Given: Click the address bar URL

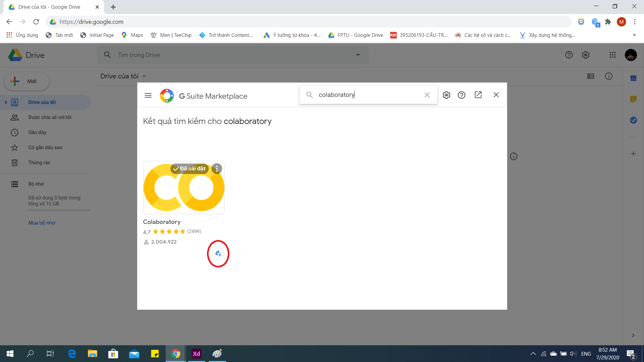Looking at the screenshot, I should coord(92,22).
